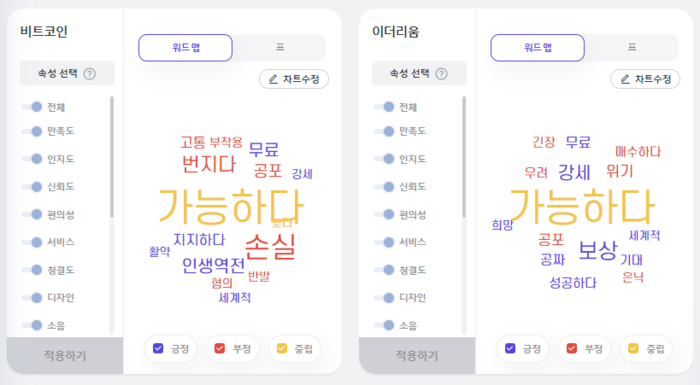700x385 pixels.
Task: Click the 비트코인 attribute list scrollbar
Action: click(x=112, y=157)
